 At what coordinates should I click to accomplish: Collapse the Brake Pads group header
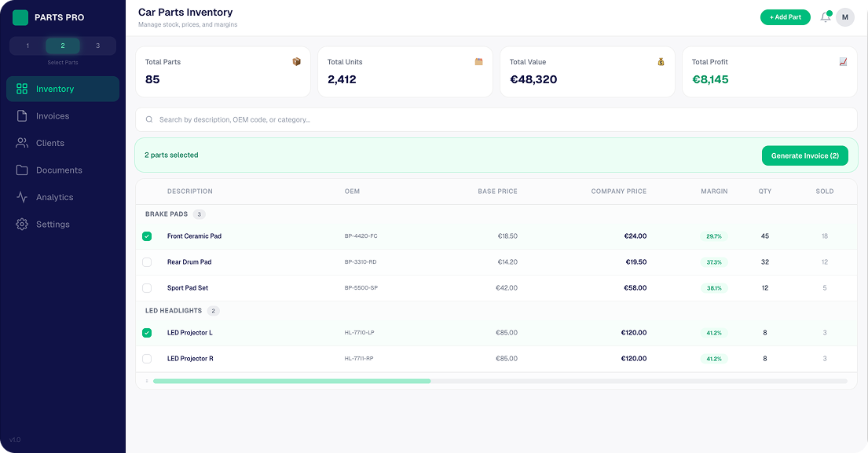point(496,214)
